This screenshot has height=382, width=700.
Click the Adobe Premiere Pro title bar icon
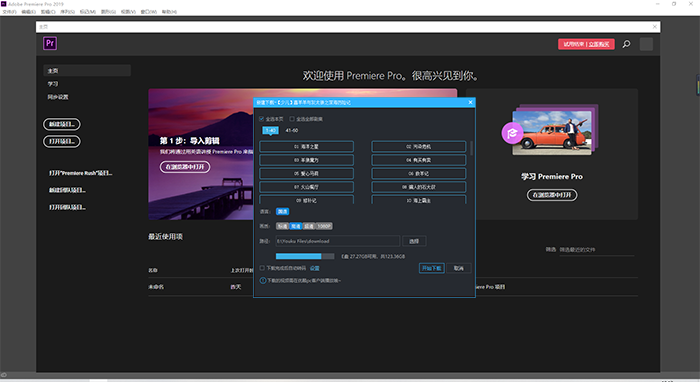point(4,4)
